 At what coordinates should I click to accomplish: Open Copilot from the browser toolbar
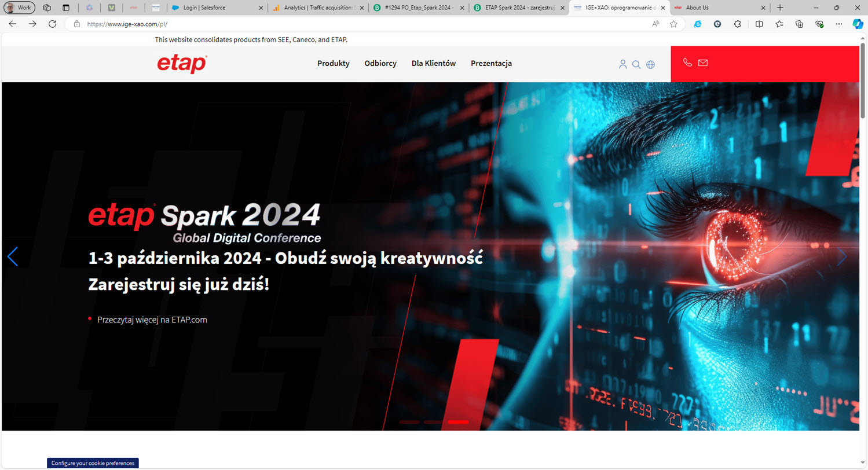pos(858,24)
